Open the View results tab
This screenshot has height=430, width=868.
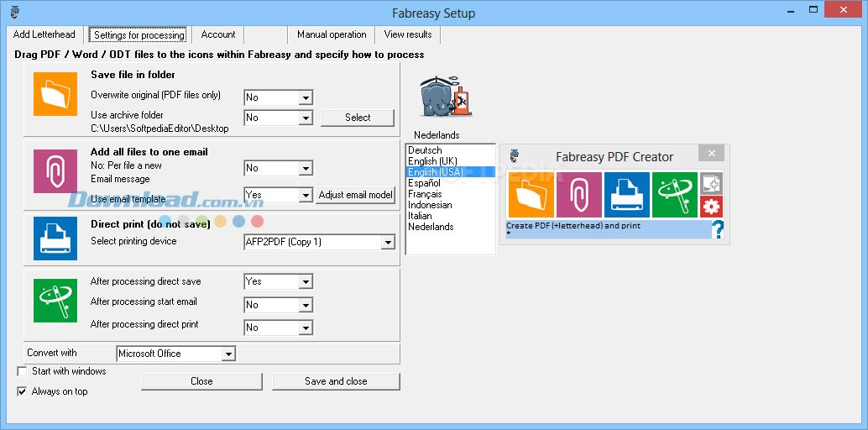[408, 34]
